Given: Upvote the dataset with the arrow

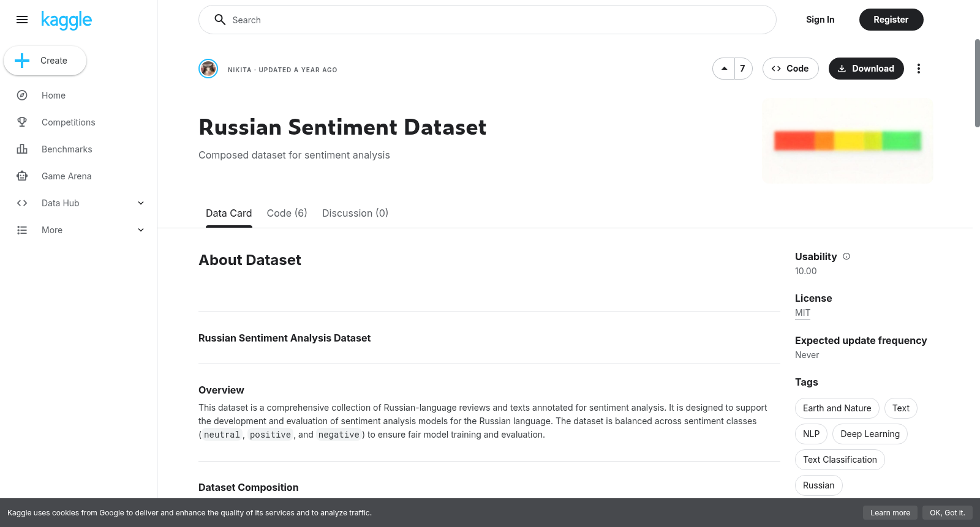Looking at the screenshot, I should pos(725,69).
